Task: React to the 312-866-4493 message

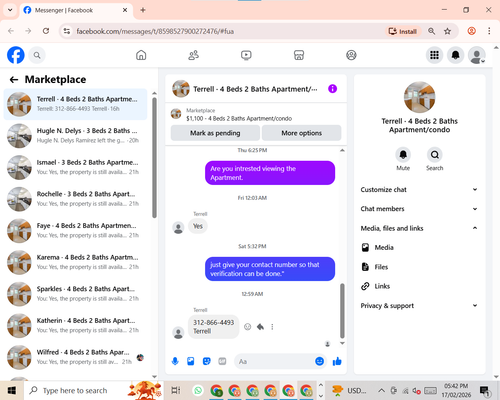Action: (247, 327)
